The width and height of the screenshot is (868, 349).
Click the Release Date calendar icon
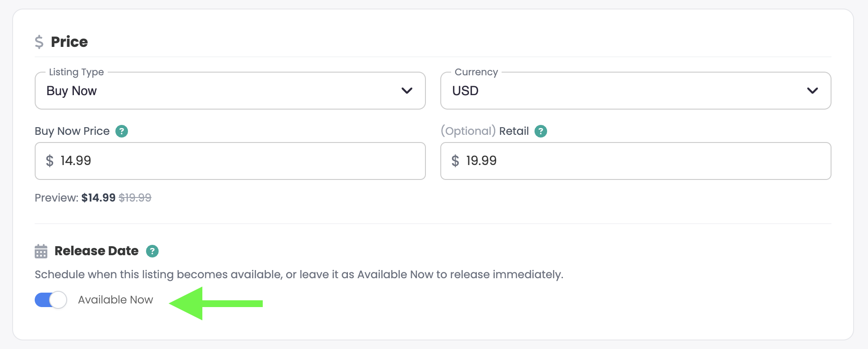(x=41, y=251)
